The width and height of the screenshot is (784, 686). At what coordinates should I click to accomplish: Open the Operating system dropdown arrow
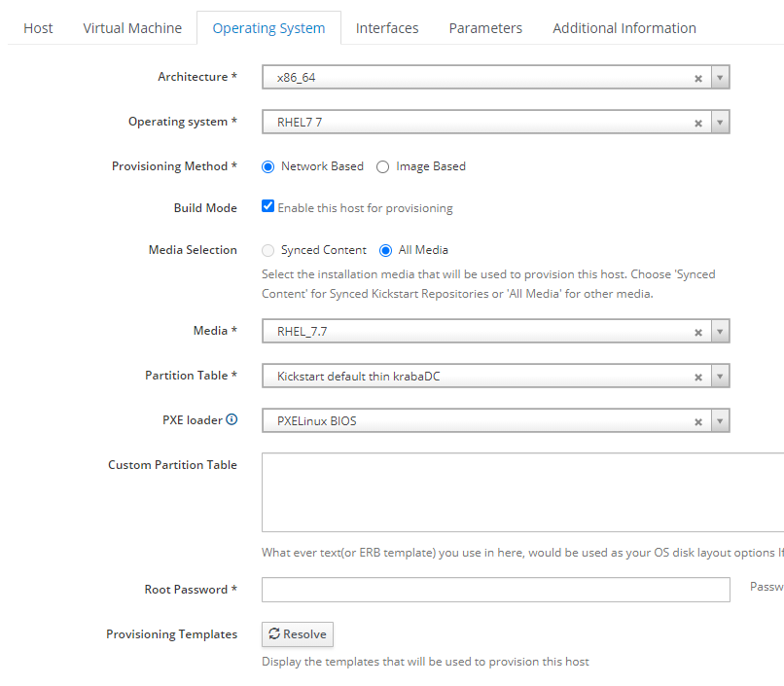coord(720,123)
